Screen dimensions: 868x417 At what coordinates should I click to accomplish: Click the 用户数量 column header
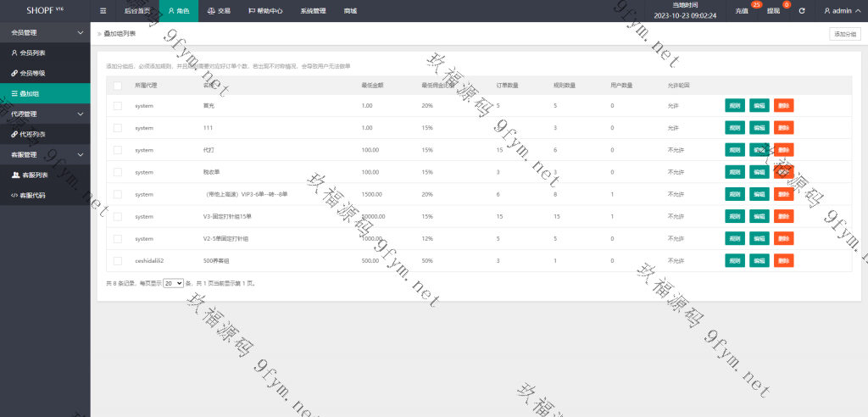621,86
